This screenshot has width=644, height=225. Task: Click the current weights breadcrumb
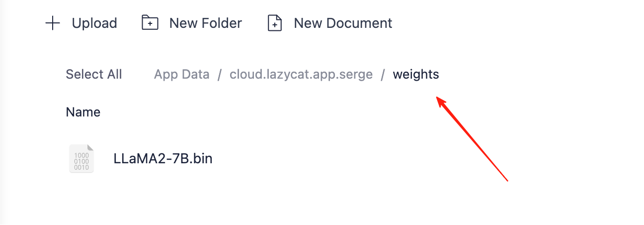tap(416, 75)
